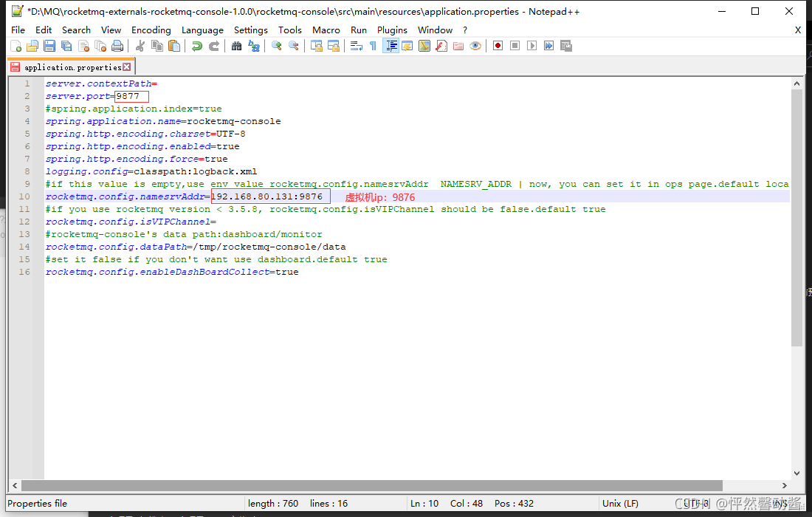Click the vertical scrollbar thumb
812x517 pixels.
(x=796, y=218)
